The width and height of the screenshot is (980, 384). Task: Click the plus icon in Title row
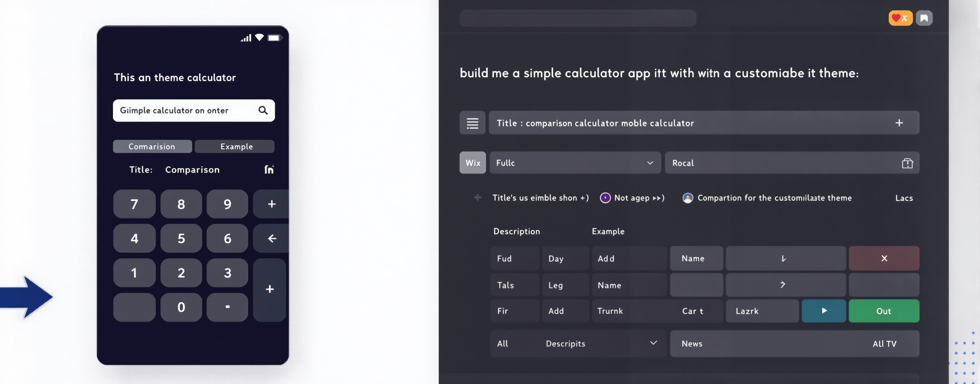899,122
